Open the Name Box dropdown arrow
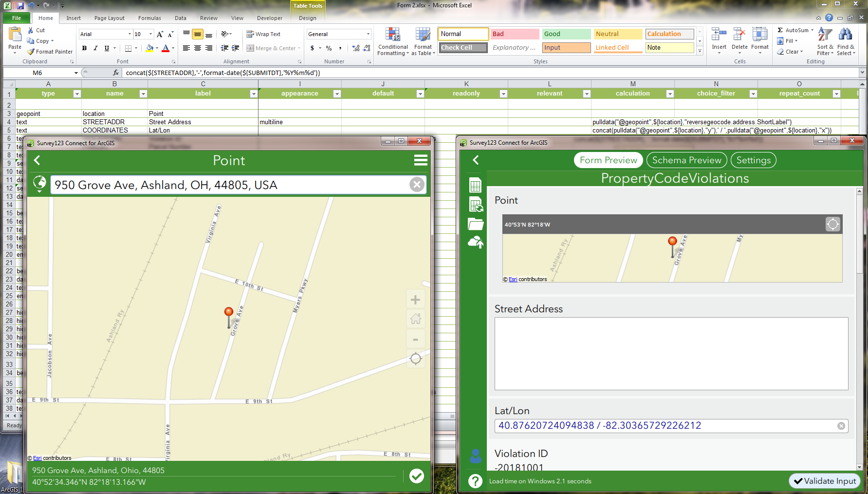868x494 pixels. (76, 73)
